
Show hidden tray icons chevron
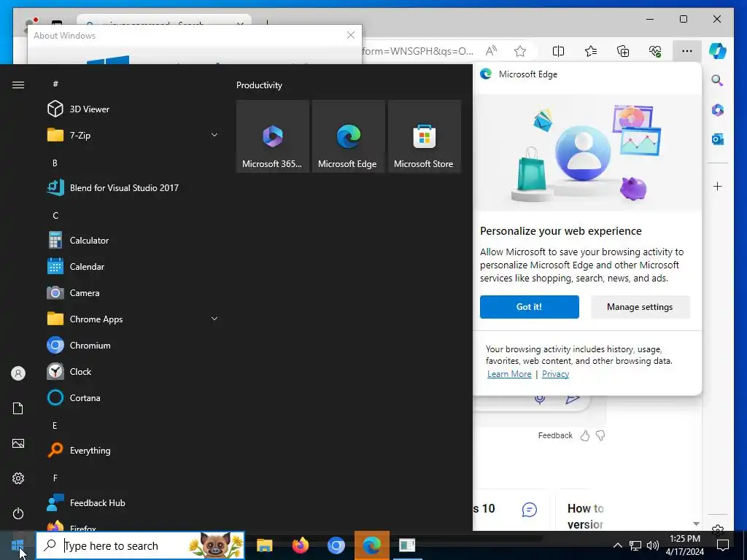click(x=617, y=545)
